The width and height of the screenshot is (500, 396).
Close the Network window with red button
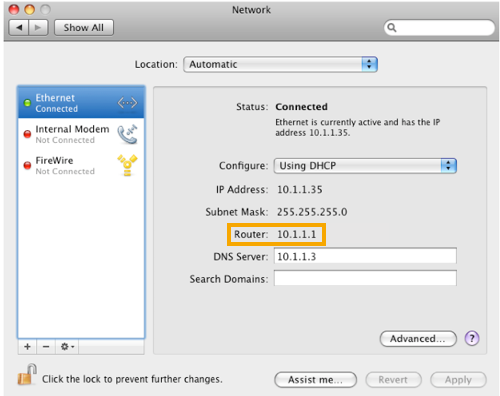[x=14, y=9]
